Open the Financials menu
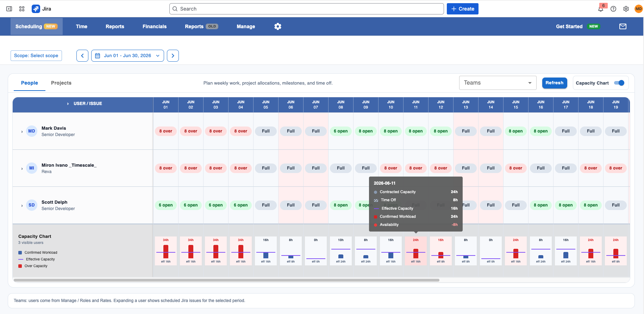644x314 pixels. (x=155, y=26)
